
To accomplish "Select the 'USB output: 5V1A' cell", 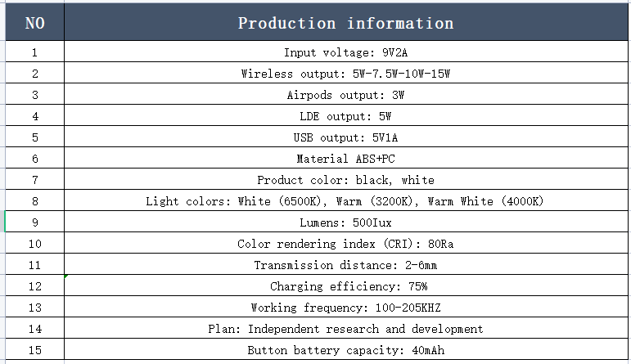I will (346, 137).
